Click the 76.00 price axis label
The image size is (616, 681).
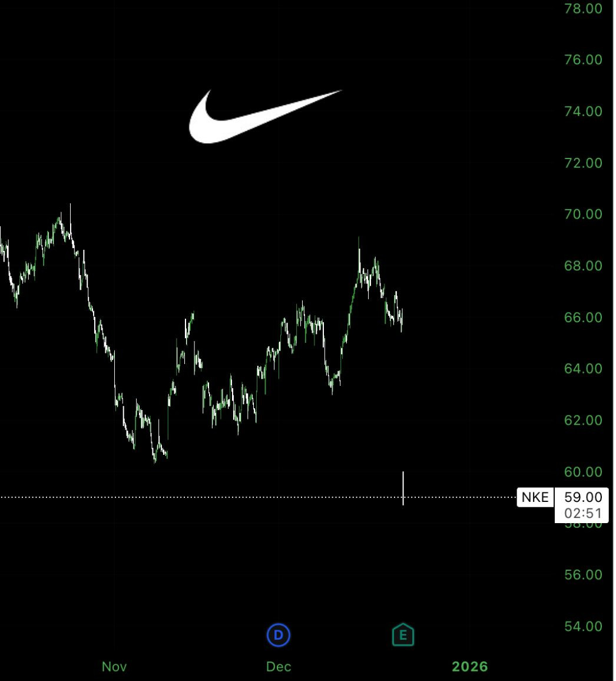pyautogui.click(x=583, y=59)
